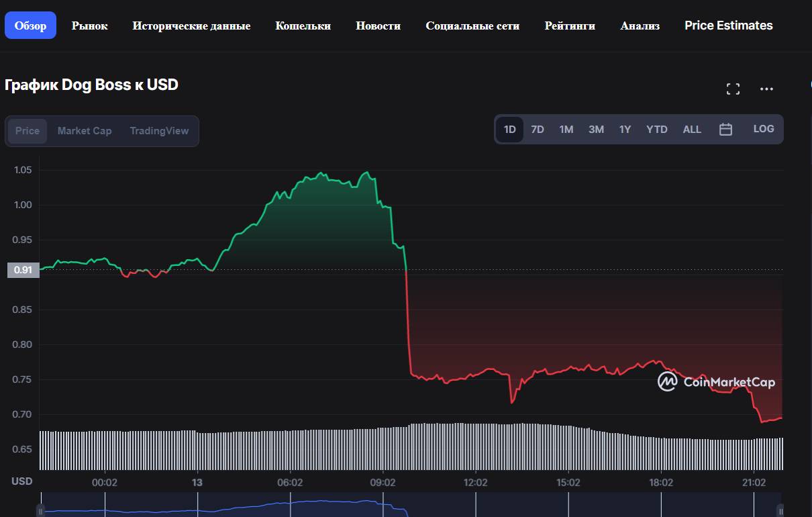Switch to the Новости tab
812x517 pixels.
378,26
